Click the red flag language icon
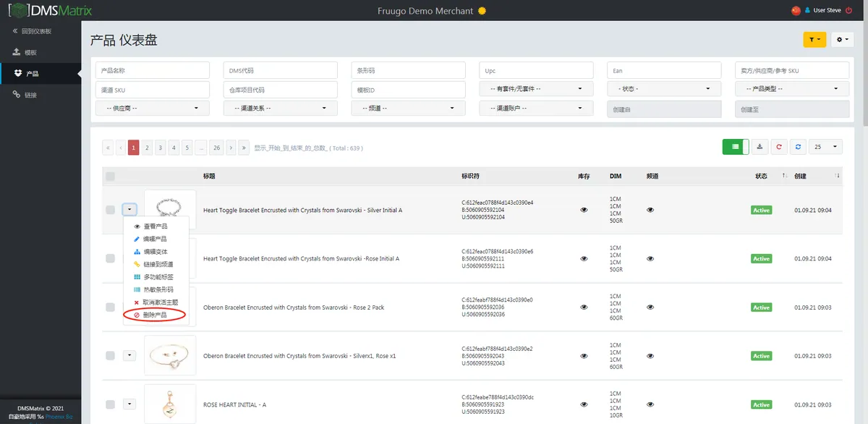 pos(796,11)
